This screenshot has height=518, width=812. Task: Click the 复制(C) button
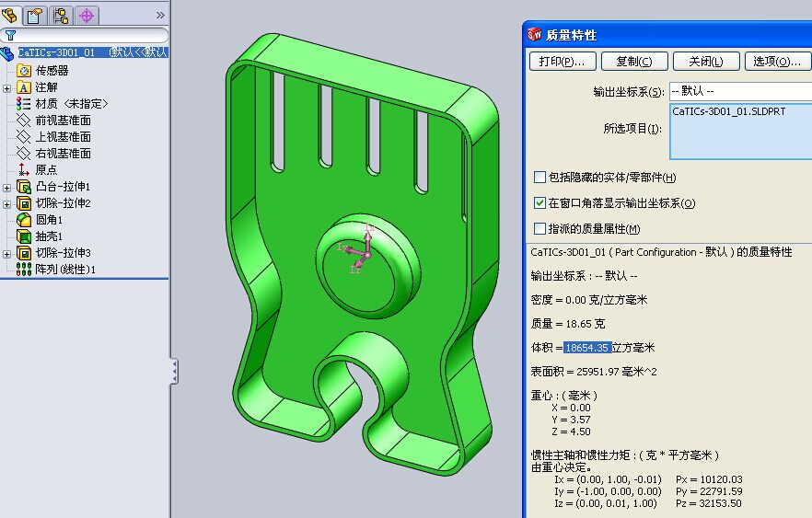[x=634, y=62]
